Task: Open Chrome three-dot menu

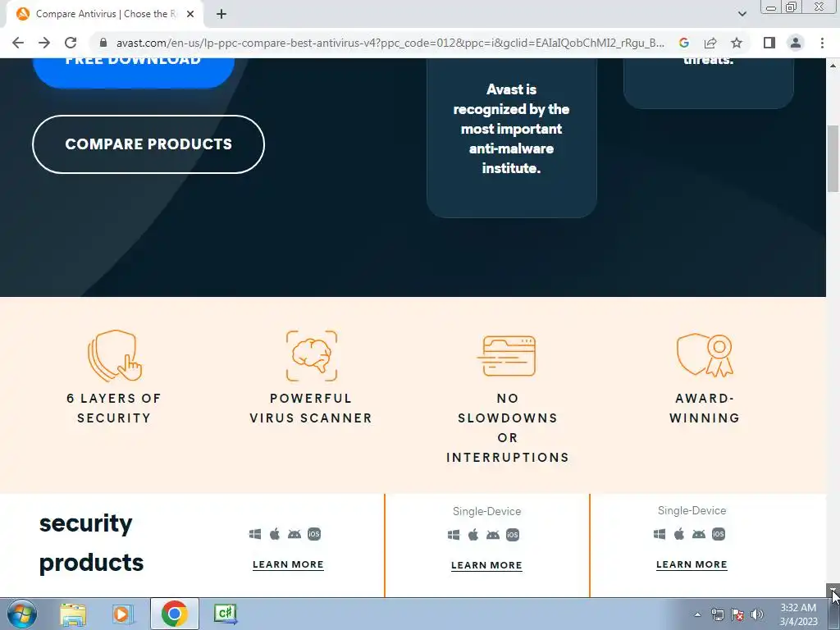Action: [822, 43]
